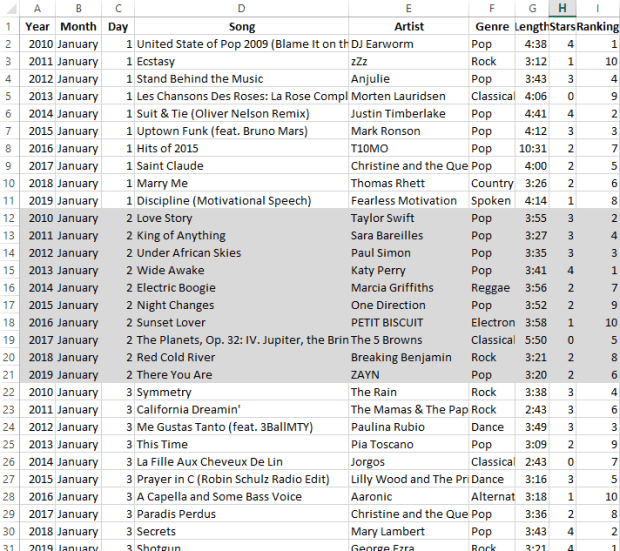This screenshot has width=620, height=551.
Task: Select the Love Story song cell
Action: point(241,218)
